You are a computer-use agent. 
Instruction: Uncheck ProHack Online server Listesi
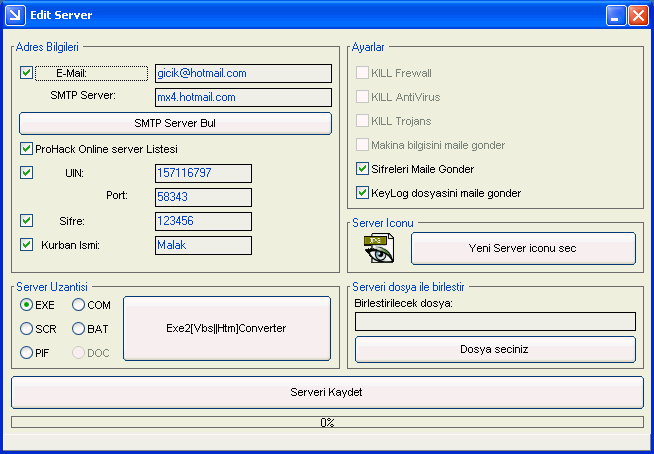[26, 149]
